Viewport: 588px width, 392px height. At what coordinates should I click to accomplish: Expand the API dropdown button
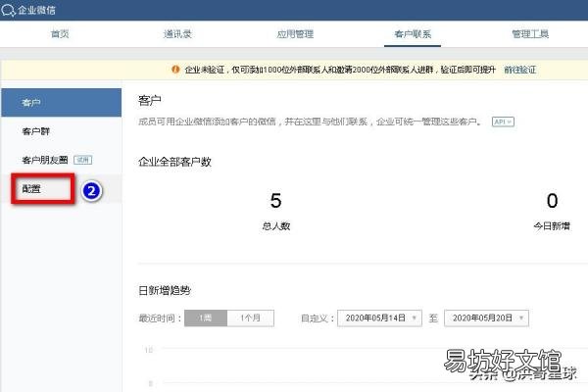click(503, 122)
